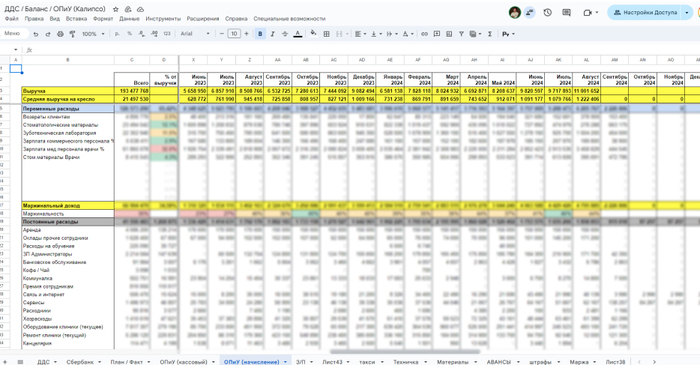Image resolution: width=700 pixels, height=365 pixels.
Task: Open the input tools (Ру) dropdown
Action: click(508, 34)
